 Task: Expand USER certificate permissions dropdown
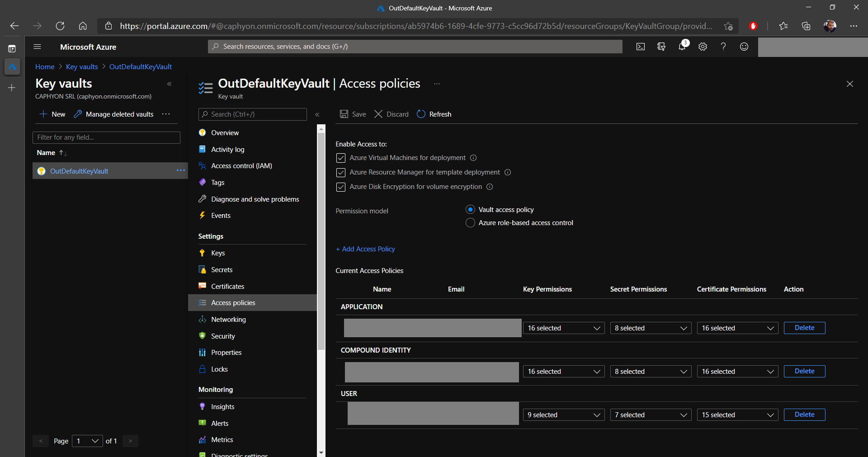click(737, 415)
